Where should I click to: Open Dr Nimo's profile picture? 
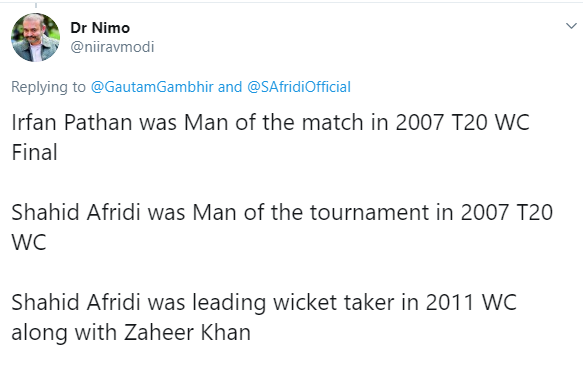coord(36,38)
